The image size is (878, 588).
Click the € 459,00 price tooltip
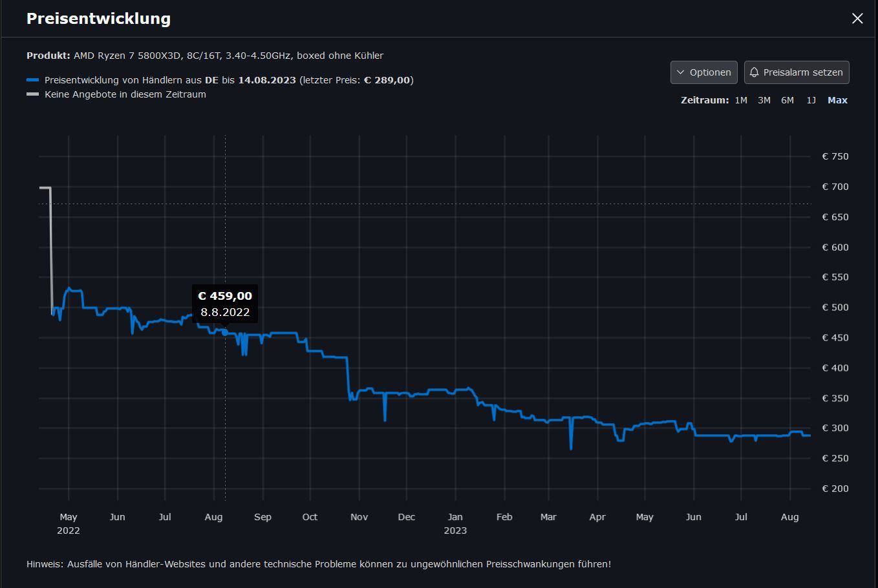coord(225,304)
